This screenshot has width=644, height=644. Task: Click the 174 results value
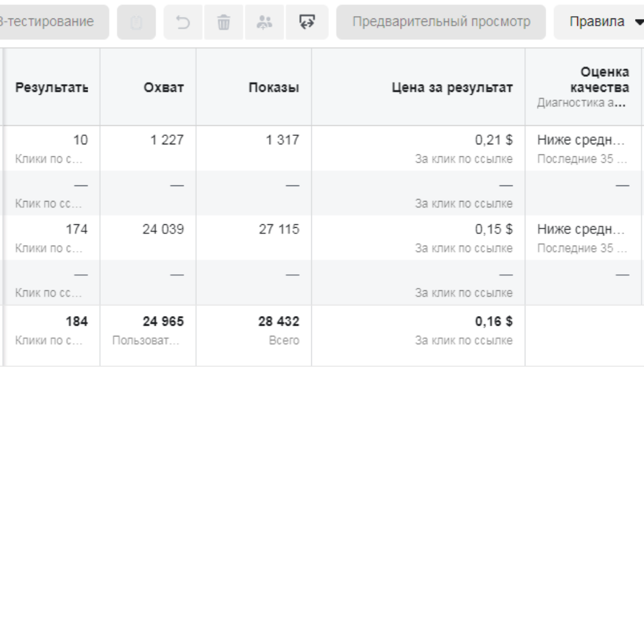[x=77, y=229]
